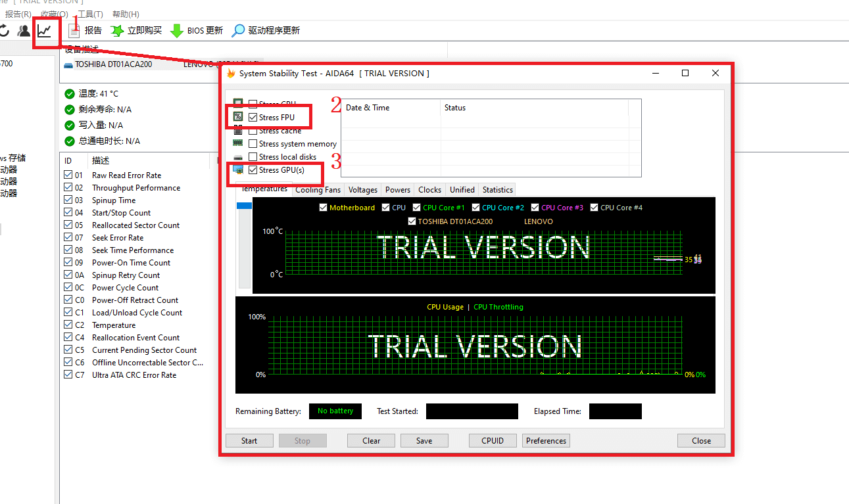849x504 pixels.
Task: Open the 帮助(H) menu
Action: point(126,14)
